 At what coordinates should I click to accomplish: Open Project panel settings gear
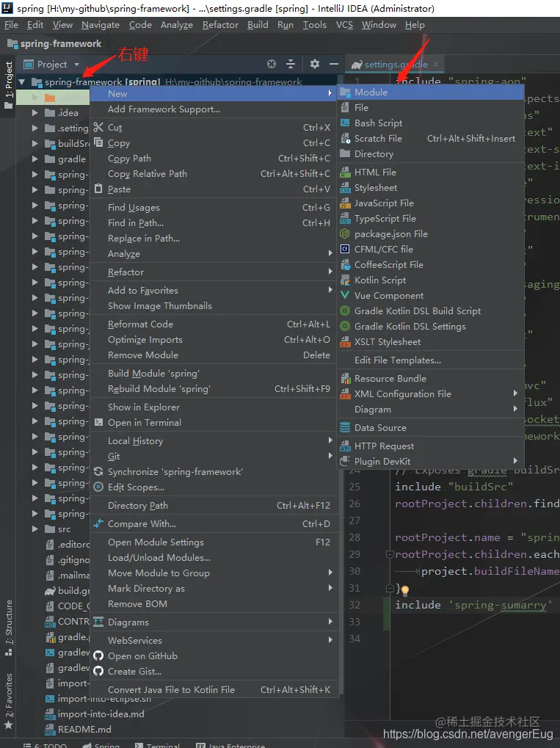point(315,64)
